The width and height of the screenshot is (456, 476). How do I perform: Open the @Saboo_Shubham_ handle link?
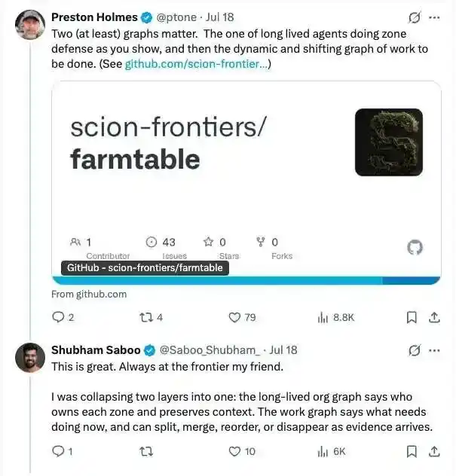(x=210, y=350)
